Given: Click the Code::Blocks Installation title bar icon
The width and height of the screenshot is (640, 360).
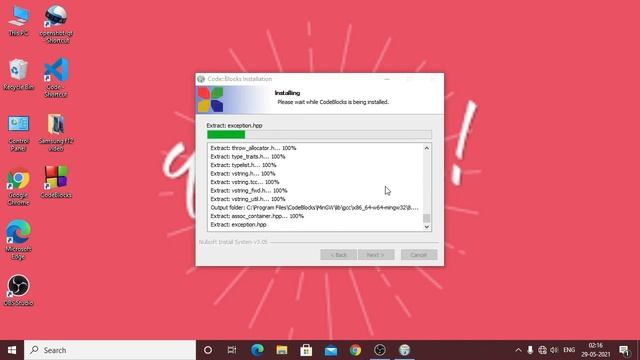Looking at the screenshot, I should pyautogui.click(x=201, y=79).
